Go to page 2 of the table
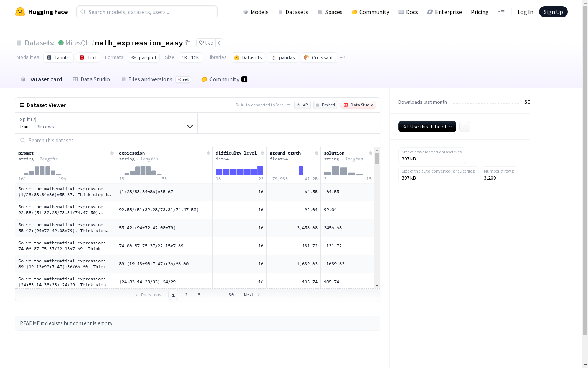 tap(186, 295)
